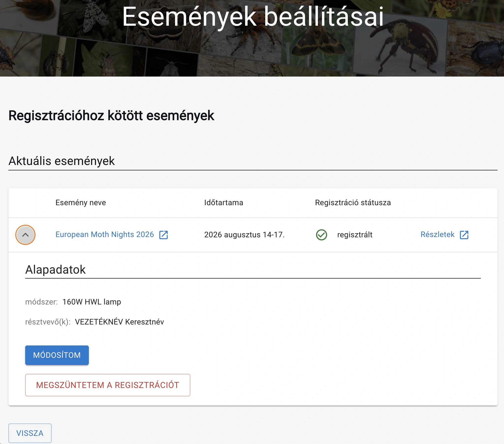The width and height of the screenshot is (504, 444).
Task: Click the 'Aktuális események' heading
Action: (x=62, y=161)
